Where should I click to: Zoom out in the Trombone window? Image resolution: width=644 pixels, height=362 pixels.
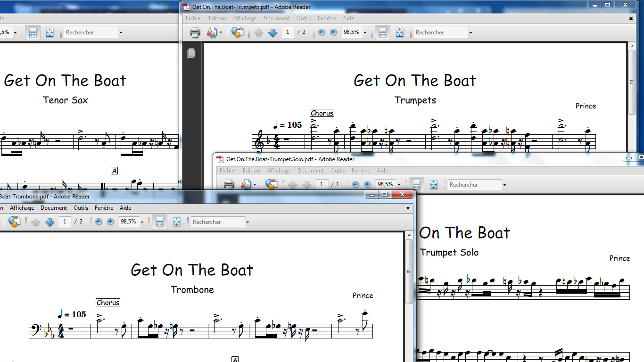pyautogui.click(x=99, y=222)
